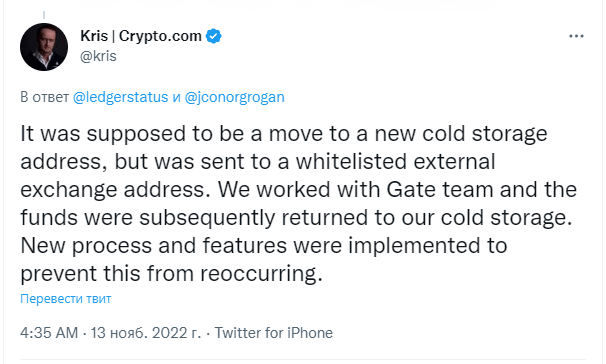Click the horizontal divider below the timestamp

(x=303, y=360)
